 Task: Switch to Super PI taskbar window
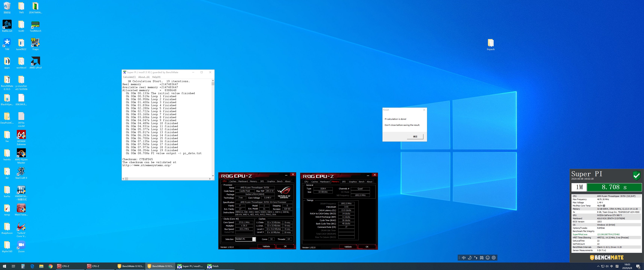(x=190, y=266)
